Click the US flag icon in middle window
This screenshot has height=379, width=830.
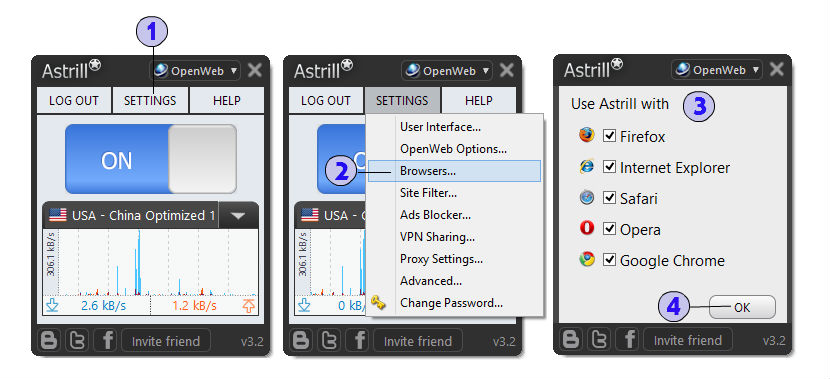pyautogui.click(x=310, y=215)
